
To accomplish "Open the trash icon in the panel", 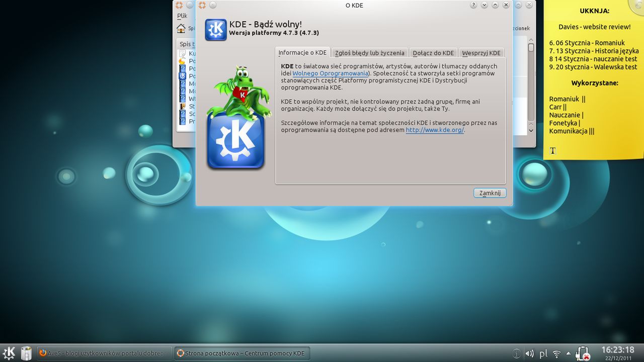I will pyautogui.click(x=26, y=353).
